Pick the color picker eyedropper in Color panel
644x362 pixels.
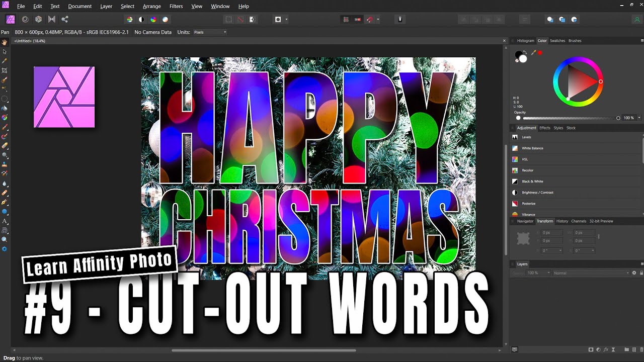pos(533,52)
